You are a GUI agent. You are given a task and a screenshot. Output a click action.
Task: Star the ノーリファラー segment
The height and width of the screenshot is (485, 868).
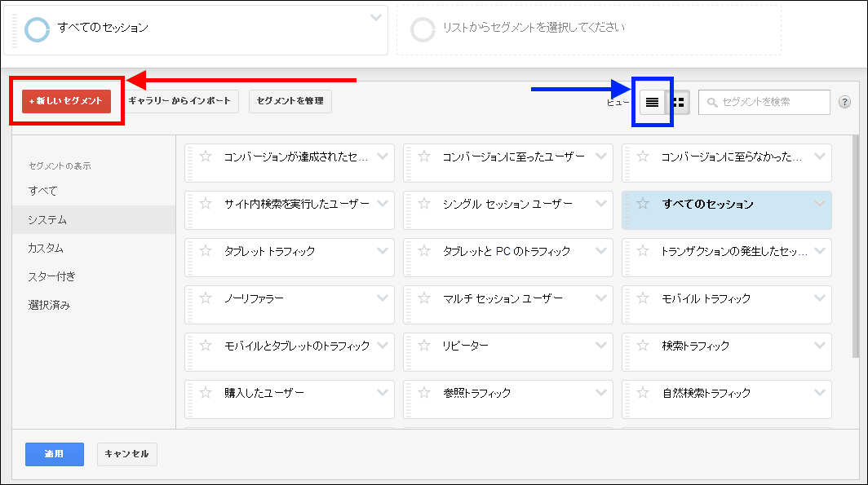[206, 299]
